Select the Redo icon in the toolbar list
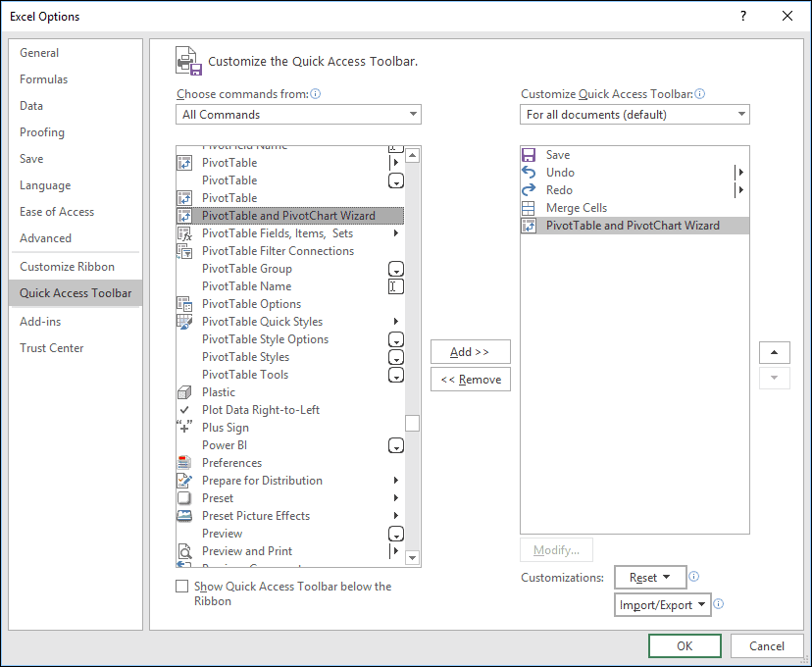The width and height of the screenshot is (812, 667). pyautogui.click(x=529, y=190)
